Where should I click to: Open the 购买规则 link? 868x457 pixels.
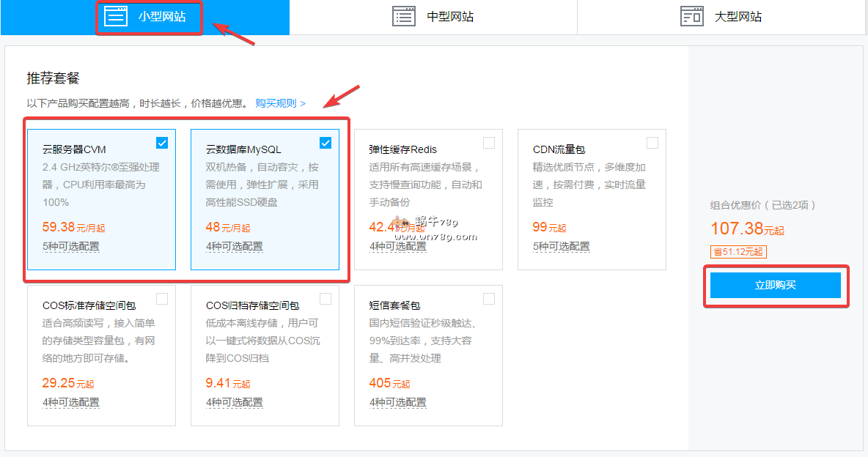point(280,103)
